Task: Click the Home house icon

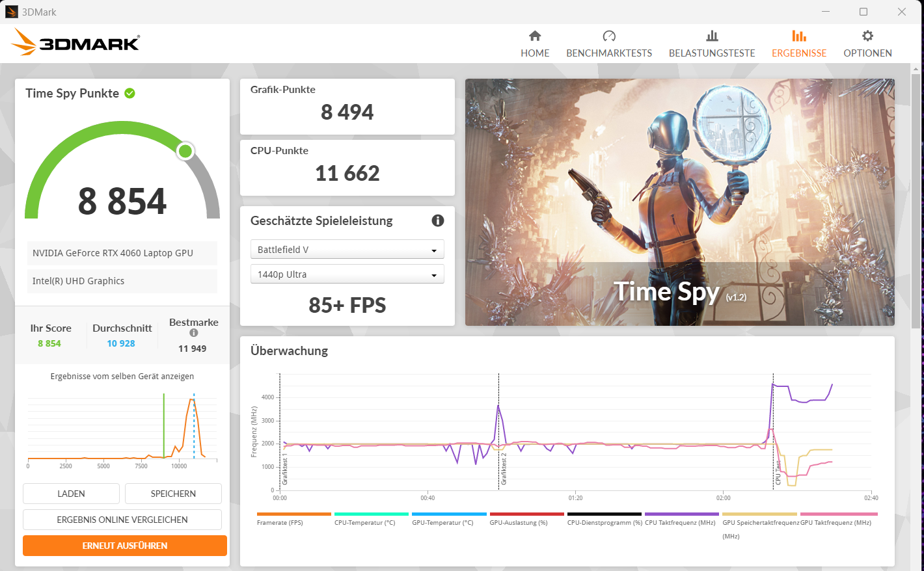Action: click(535, 36)
